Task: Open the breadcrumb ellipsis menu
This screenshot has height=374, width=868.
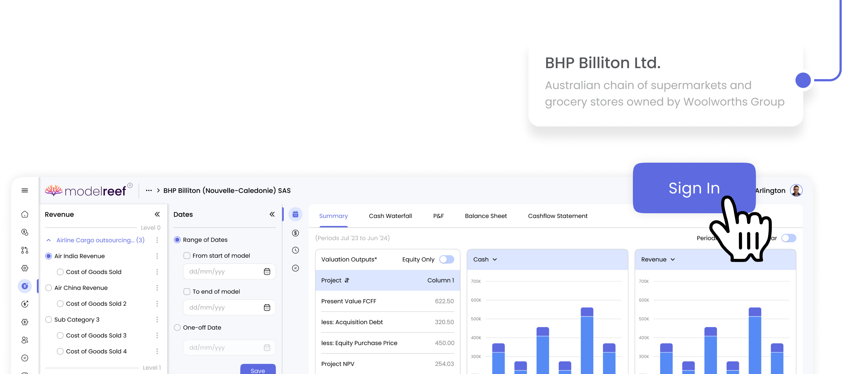Action: [x=149, y=190]
